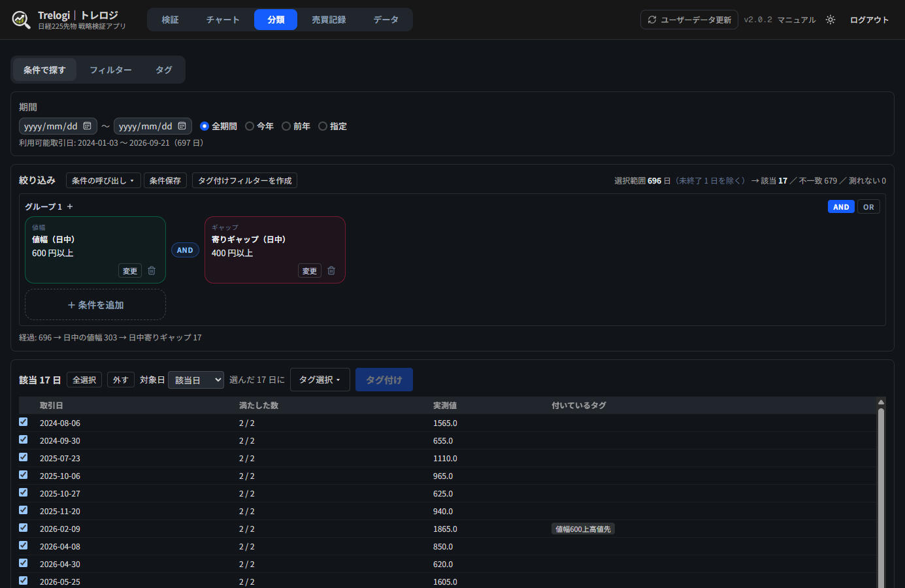Open the 売買記録 tab
This screenshot has width=905, height=588.
(329, 20)
